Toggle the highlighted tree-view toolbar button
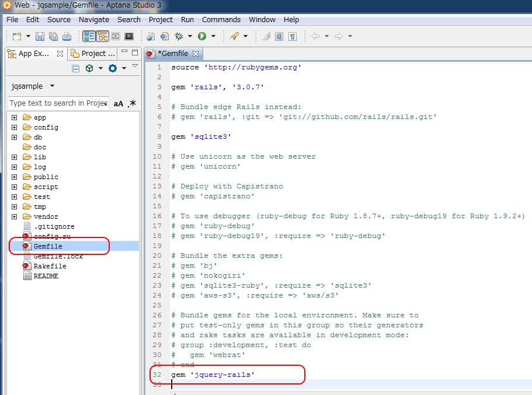Image resolution: width=532 pixels, height=395 pixels. coord(102,36)
